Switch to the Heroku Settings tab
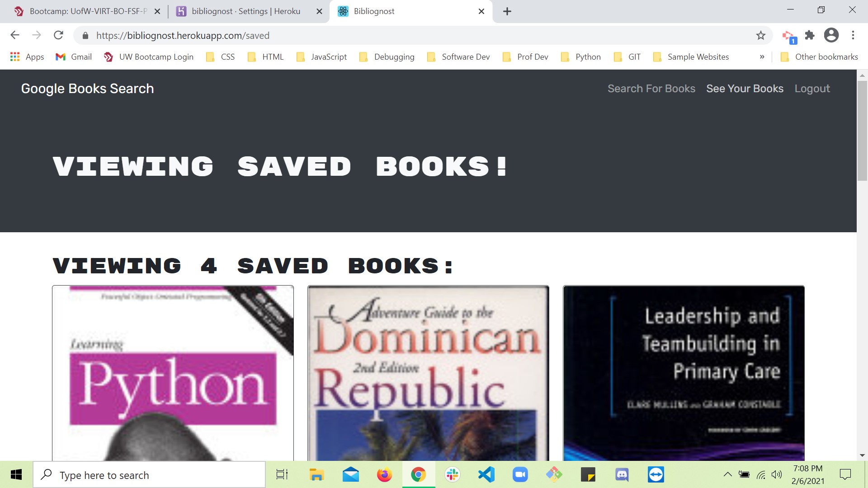Image resolution: width=868 pixels, height=488 pixels. [245, 11]
